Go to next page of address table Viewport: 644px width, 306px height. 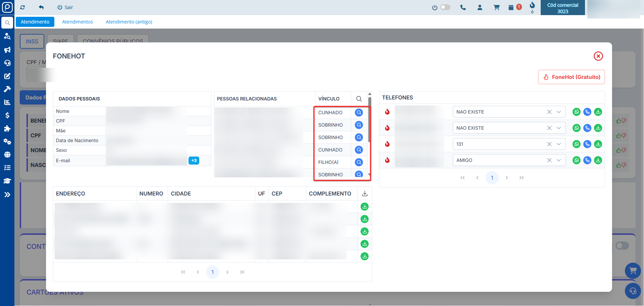tap(227, 272)
